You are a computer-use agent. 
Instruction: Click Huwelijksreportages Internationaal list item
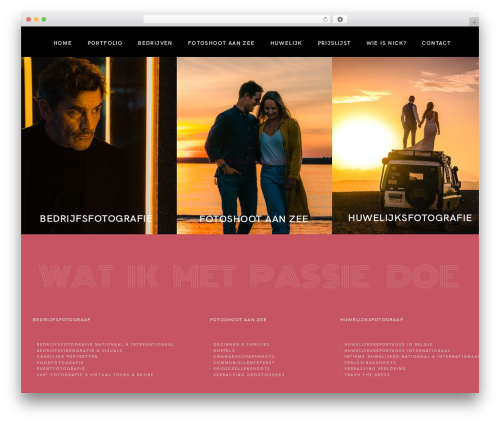pyautogui.click(x=395, y=350)
